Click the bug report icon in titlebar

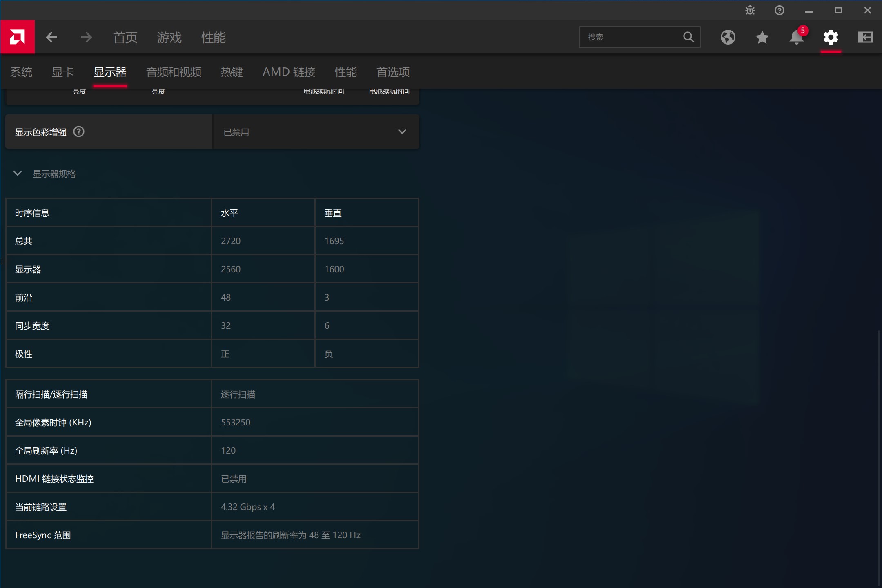click(x=751, y=10)
